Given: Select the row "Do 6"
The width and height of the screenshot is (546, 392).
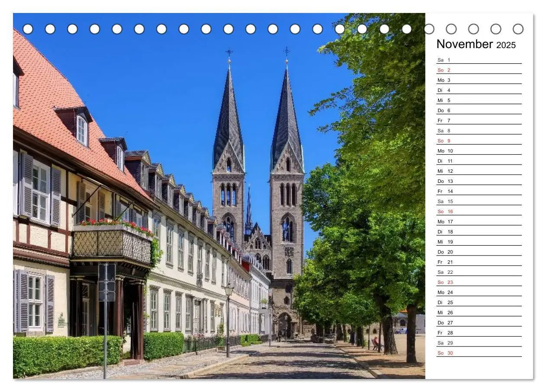Looking at the screenshot, I should click(479, 110).
